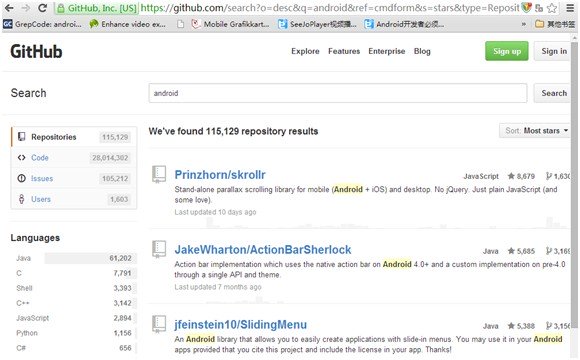
Task: Select the Users filter tab
Action: 74,199
